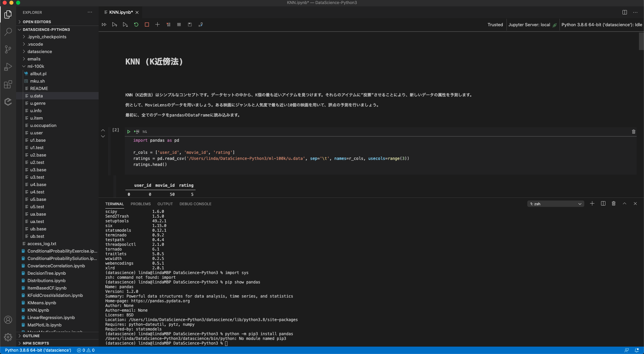Viewport: 644px width, 354px height.
Task: Maximize the terminal panel with the chevron
Action: coord(625,204)
